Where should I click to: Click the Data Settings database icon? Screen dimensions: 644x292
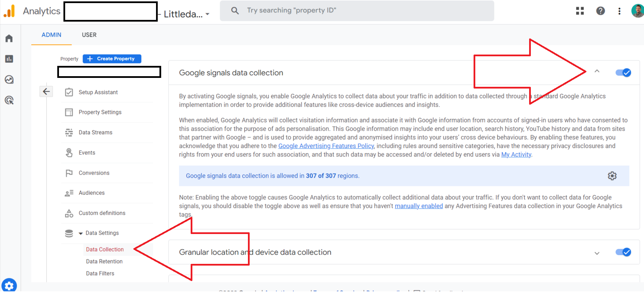[x=69, y=233]
